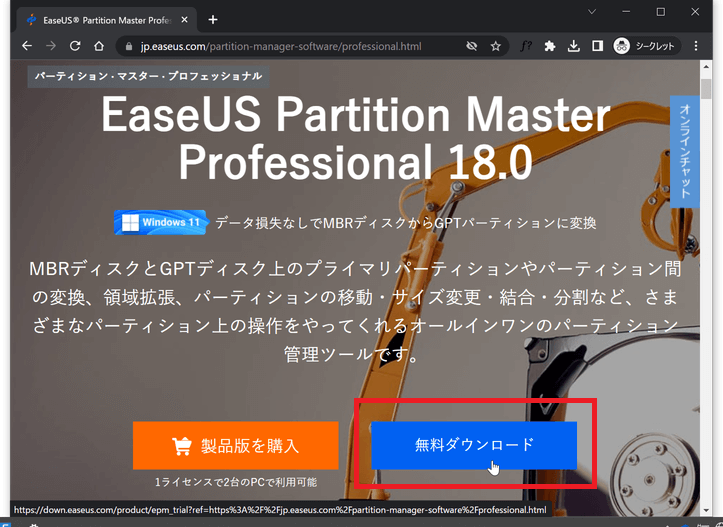
Task: Open a new browser tab
Action: click(x=213, y=19)
